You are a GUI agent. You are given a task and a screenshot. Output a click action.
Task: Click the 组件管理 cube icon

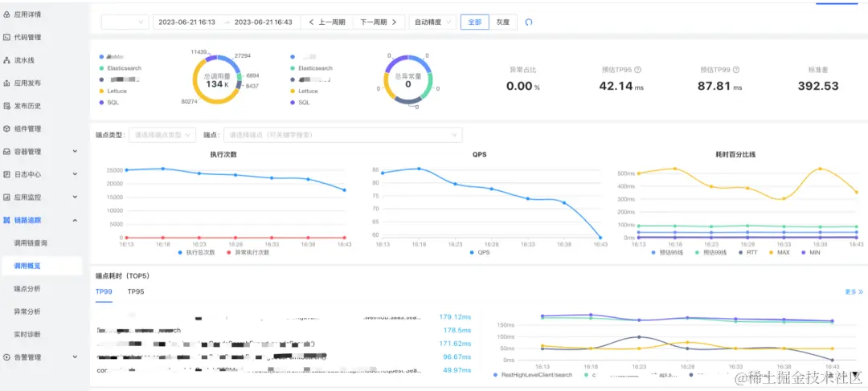(x=6, y=128)
